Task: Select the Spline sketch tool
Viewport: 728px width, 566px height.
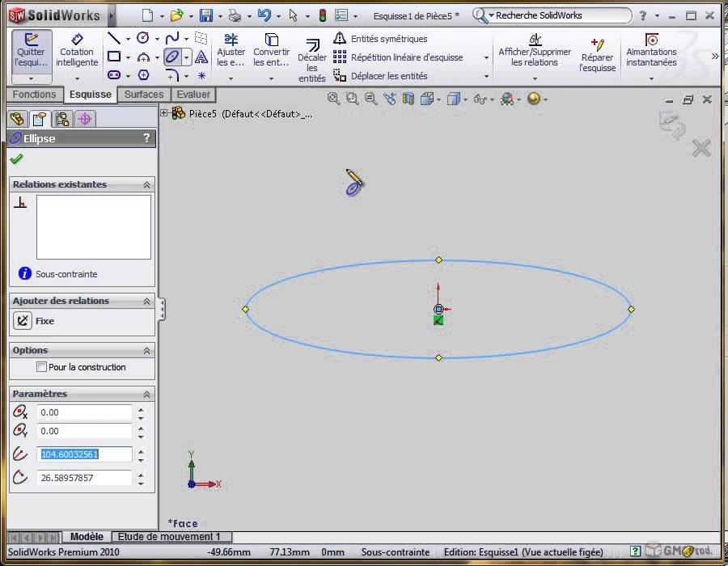Action: [x=172, y=38]
